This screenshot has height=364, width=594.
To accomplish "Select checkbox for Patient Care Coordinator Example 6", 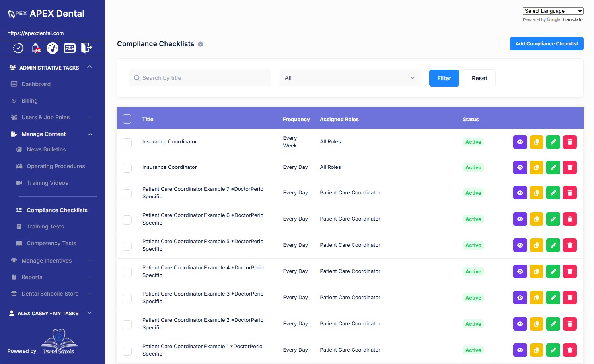I will pos(127,220).
